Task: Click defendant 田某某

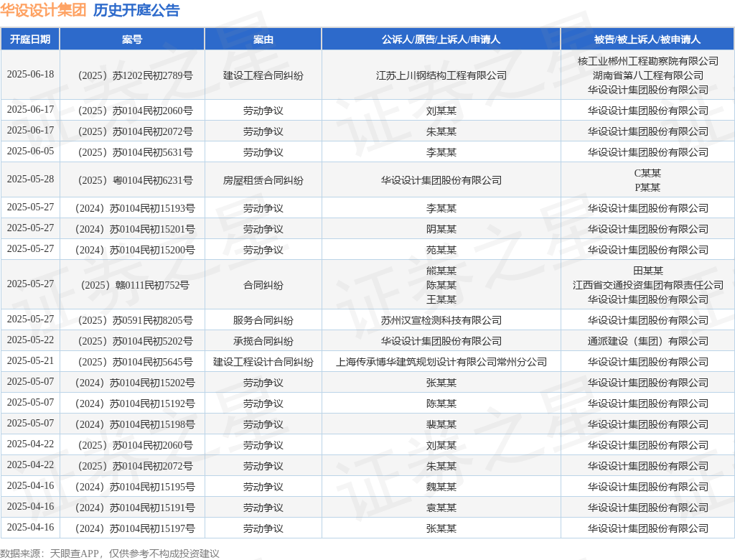Action: [648, 271]
